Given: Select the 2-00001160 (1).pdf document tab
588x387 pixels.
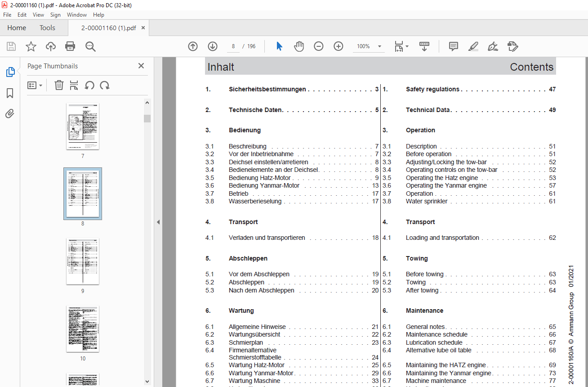Looking at the screenshot, I should click(108, 28).
